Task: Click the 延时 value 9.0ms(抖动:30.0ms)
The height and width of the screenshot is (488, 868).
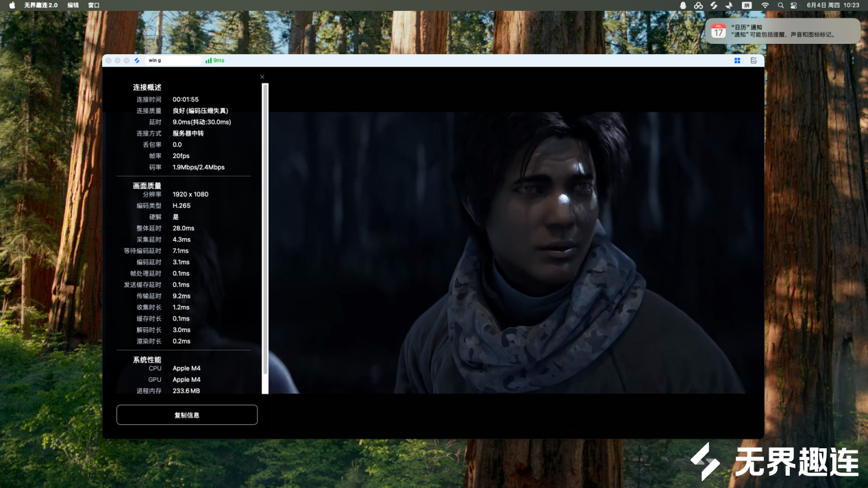Action: click(x=202, y=122)
